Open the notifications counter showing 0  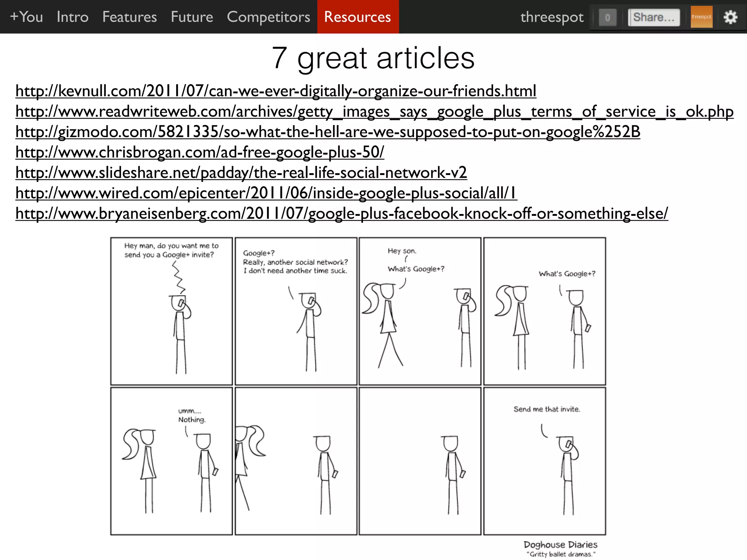coord(607,17)
